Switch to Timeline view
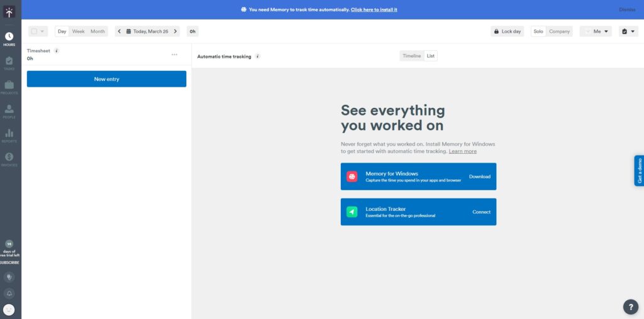The width and height of the screenshot is (644, 319). pyautogui.click(x=411, y=56)
